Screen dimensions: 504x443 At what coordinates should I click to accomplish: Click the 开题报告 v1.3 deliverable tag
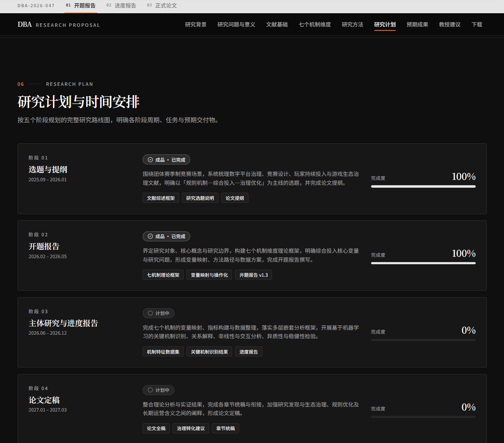[253, 275]
